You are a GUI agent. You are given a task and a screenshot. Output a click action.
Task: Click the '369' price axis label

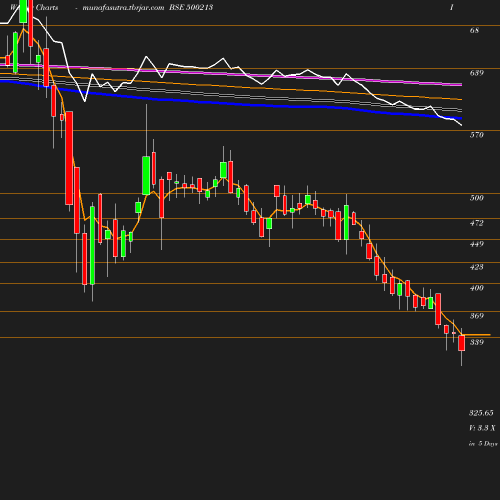pos(477,315)
